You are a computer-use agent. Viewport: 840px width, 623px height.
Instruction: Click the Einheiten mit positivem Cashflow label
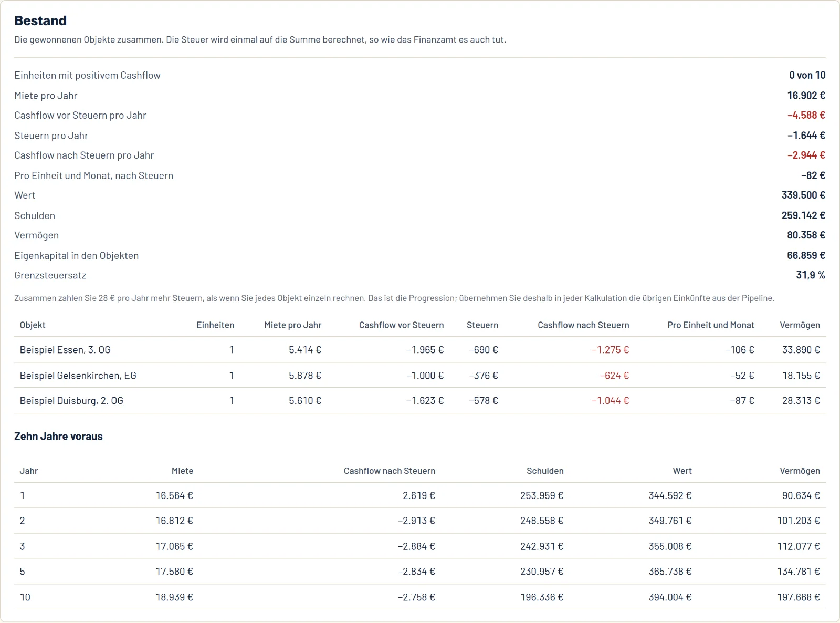pyautogui.click(x=87, y=76)
